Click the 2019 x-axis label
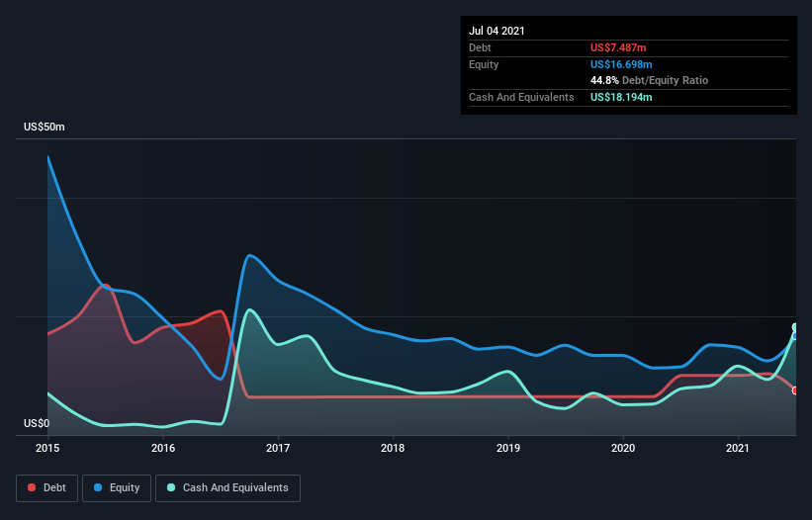Viewport: 812px width, 520px height. click(508, 448)
